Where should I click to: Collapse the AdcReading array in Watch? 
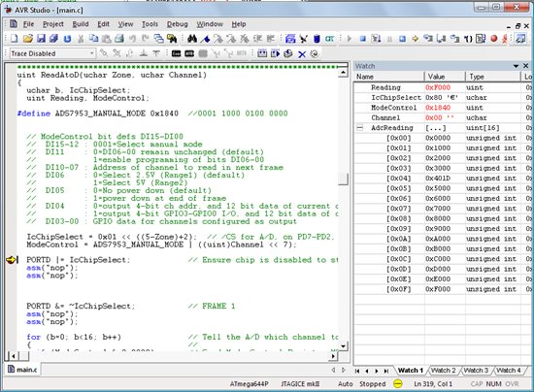pos(360,128)
